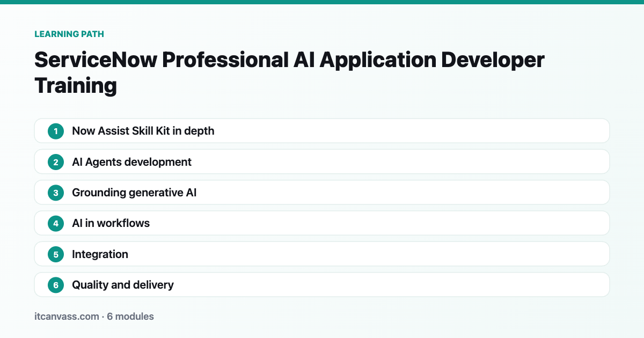Click the number 1 step badge
This screenshot has height=338, width=644.
coord(56,131)
